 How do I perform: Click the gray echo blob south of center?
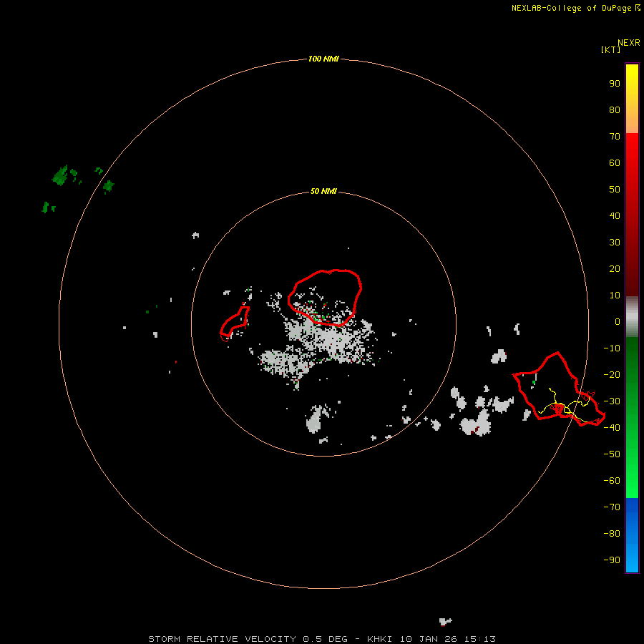pos(316,418)
